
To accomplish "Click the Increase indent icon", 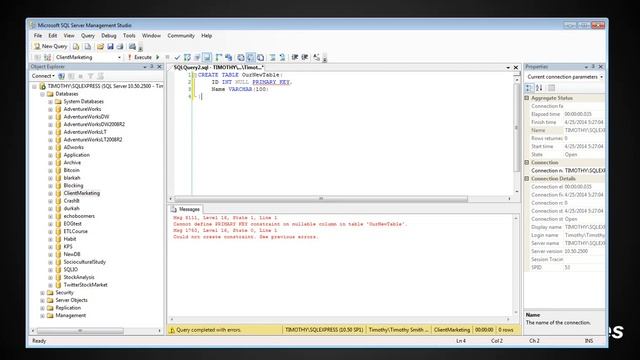I will 304,58.
